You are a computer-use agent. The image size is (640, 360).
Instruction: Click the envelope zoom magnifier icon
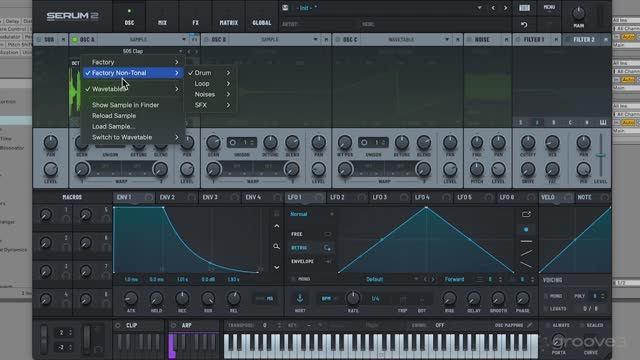276,246
